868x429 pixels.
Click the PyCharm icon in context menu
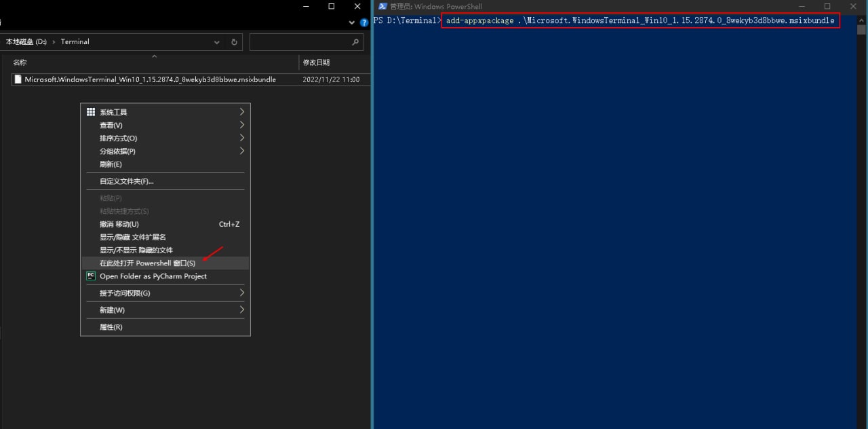tap(91, 276)
